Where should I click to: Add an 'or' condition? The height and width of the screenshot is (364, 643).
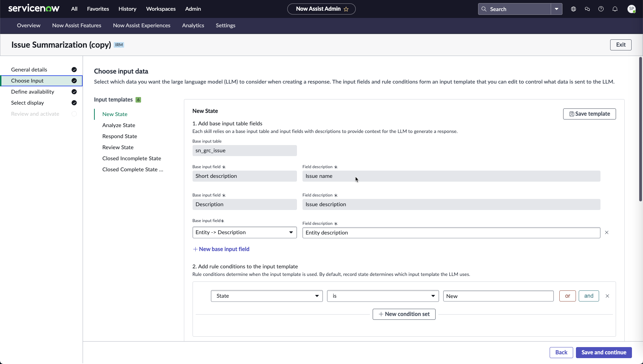[567, 296]
